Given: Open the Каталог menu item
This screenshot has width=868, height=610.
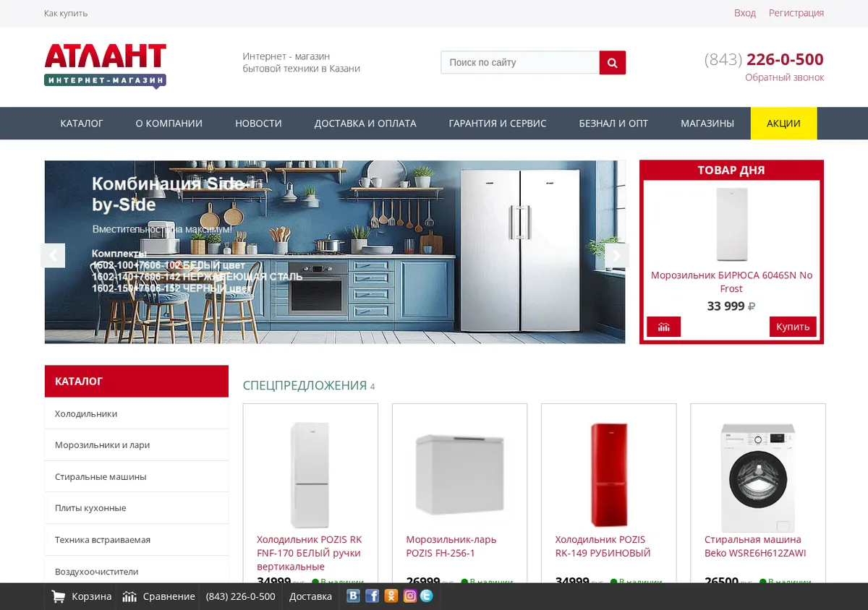Looking at the screenshot, I should coord(82,124).
